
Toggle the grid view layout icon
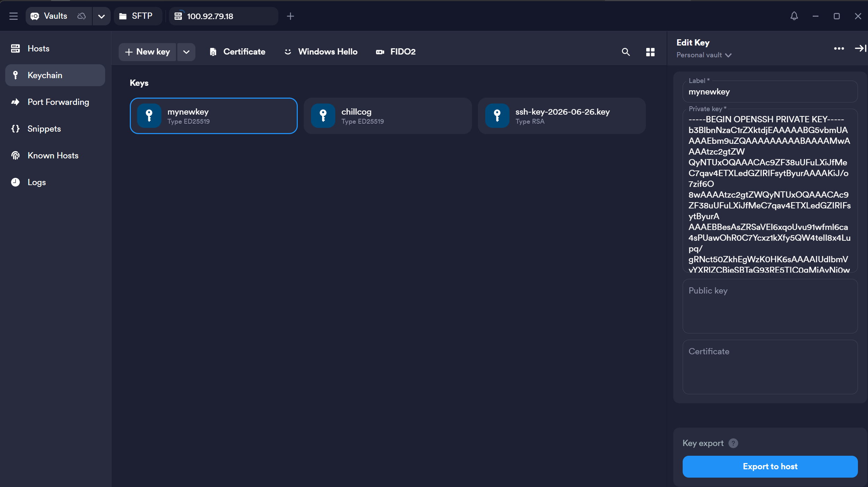(x=650, y=52)
